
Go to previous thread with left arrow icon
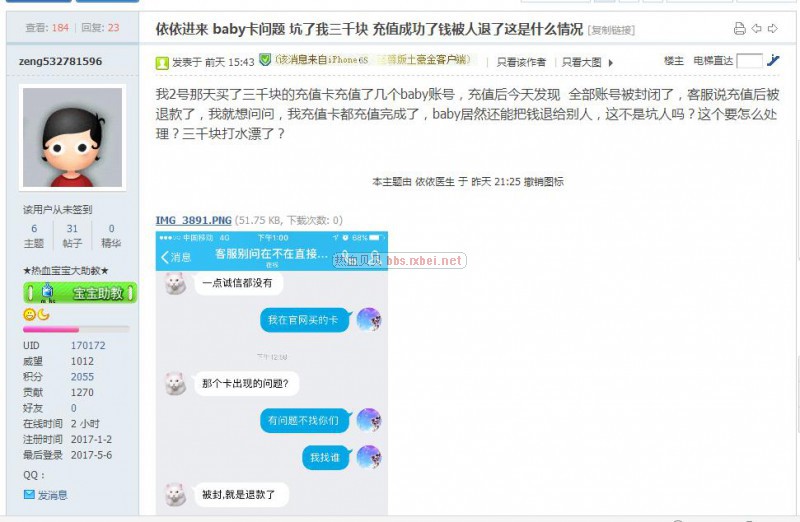click(757, 29)
